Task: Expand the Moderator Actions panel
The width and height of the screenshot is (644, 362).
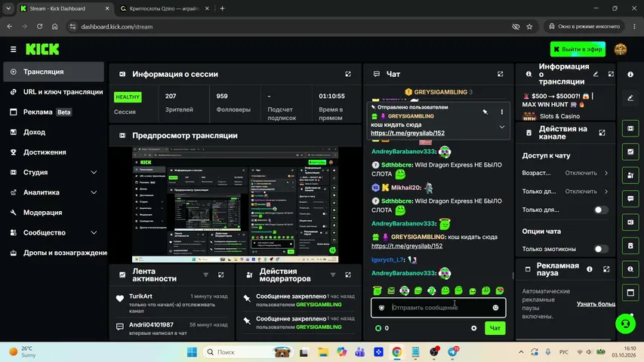Action: pos(348,275)
